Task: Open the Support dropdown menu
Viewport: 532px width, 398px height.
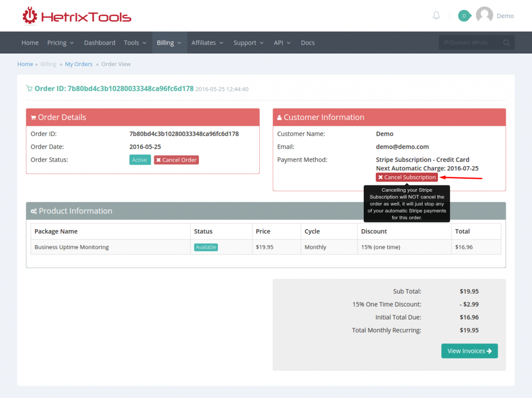Action: [245, 43]
